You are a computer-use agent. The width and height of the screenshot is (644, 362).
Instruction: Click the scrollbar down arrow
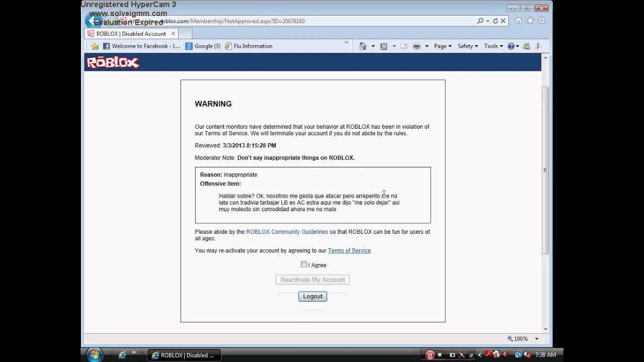[x=545, y=329]
